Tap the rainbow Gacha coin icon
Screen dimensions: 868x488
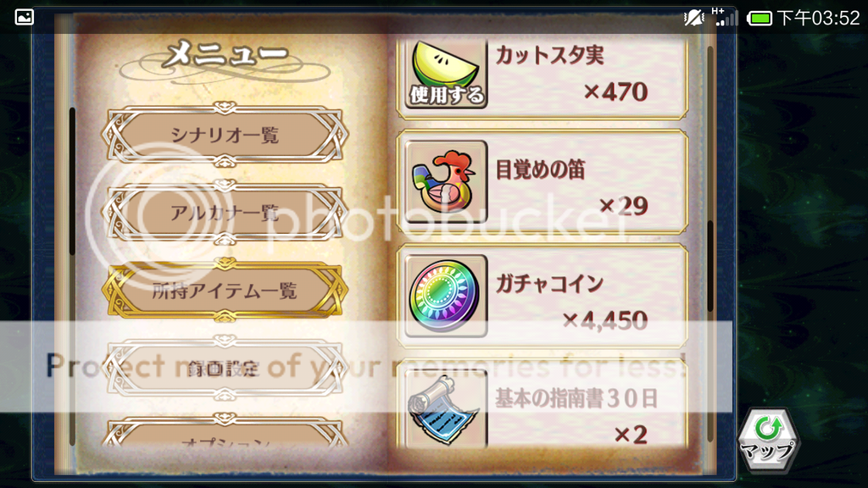[x=446, y=296]
